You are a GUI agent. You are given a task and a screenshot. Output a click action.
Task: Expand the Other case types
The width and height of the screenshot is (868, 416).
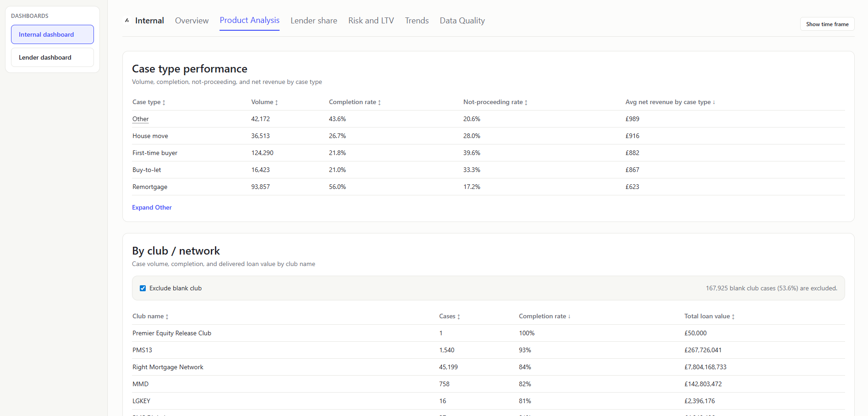[x=152, y=207]
